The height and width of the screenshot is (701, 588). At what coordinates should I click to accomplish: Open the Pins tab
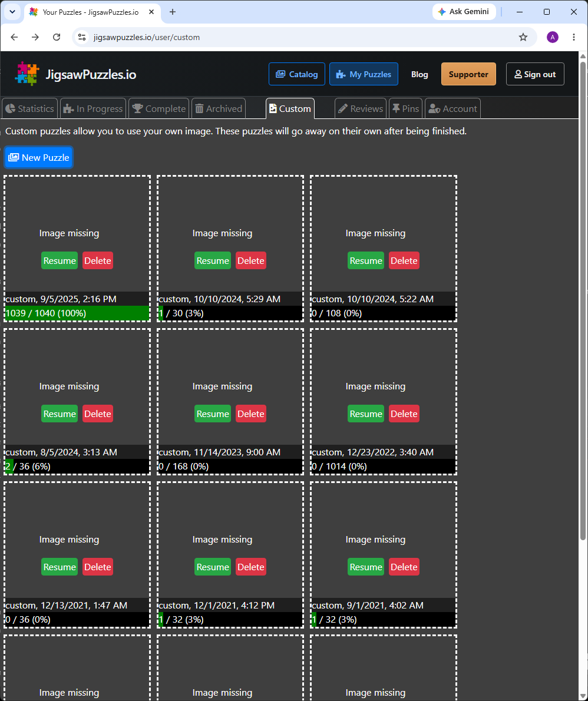point(405,108)
